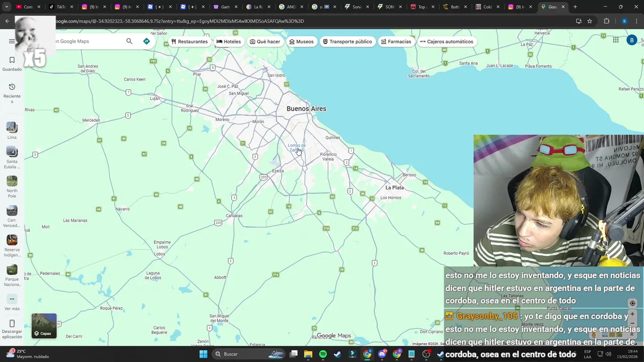Click San Miguel del Monte label

pos(219,318)
